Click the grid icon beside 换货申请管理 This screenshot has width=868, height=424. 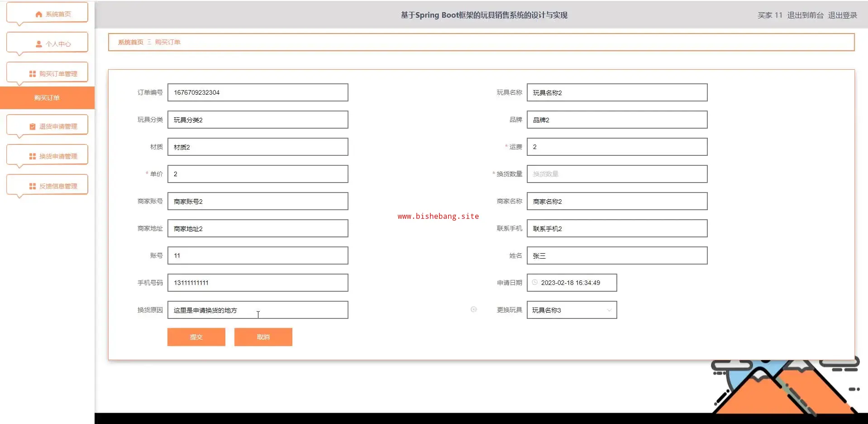33,156
